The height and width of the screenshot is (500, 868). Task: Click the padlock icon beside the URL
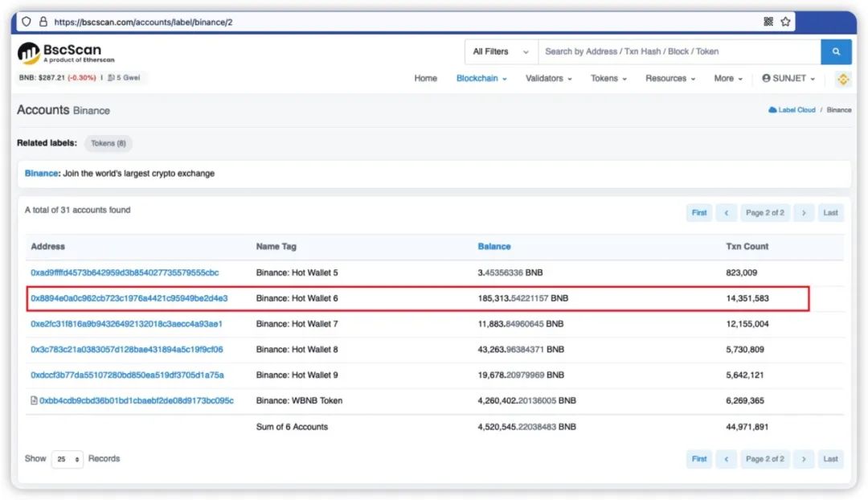(x=43, y=22)
